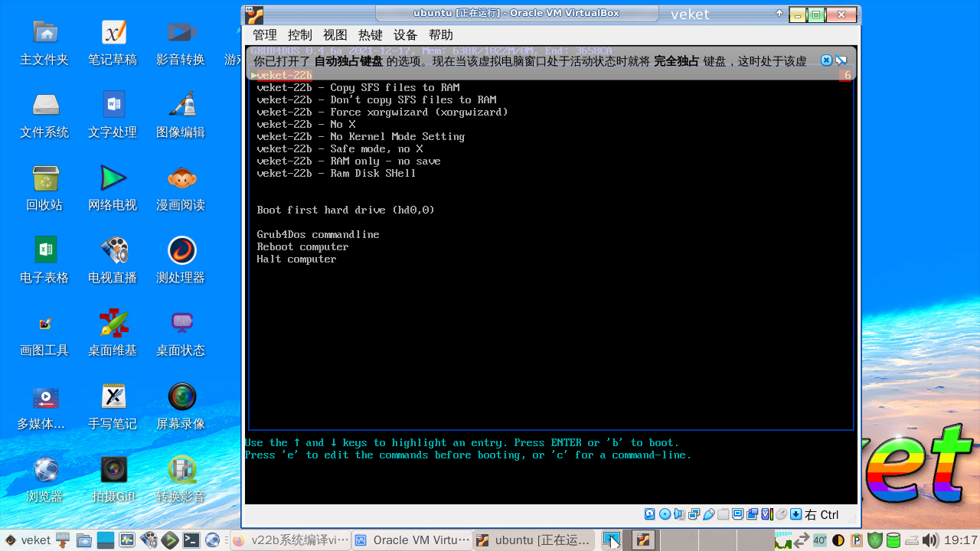Open 图像编辑 desktop icon
Screen dimensions: 980x551
pos(181,116)
